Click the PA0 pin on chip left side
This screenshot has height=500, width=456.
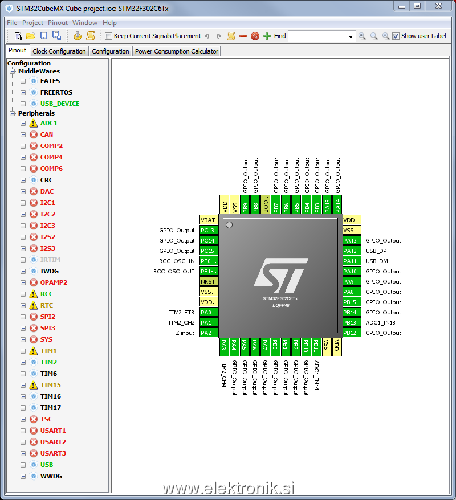(208, 312)
